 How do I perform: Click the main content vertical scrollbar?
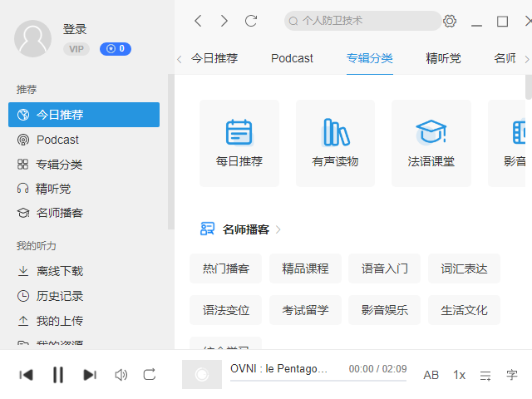(x=529, y=86)
